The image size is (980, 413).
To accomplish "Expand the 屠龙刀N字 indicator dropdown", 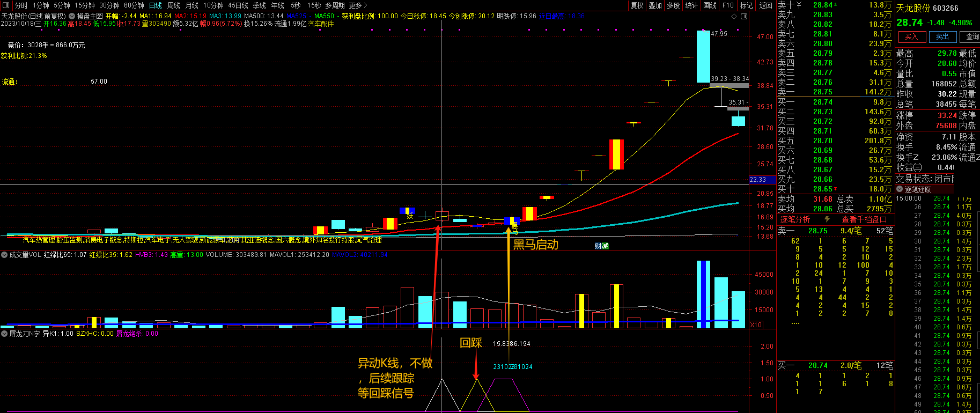I will point(4,334).
